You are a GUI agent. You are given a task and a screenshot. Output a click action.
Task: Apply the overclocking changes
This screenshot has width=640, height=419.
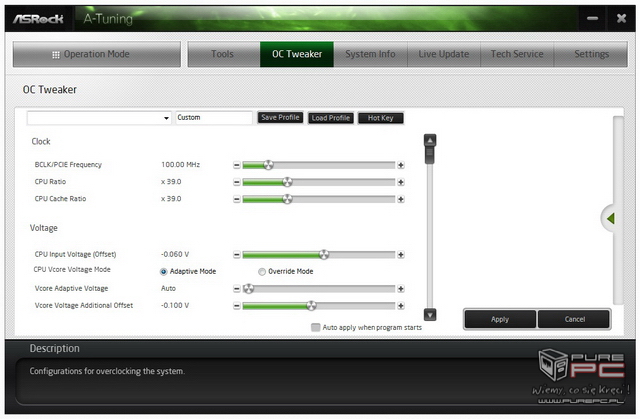[500, 319]
